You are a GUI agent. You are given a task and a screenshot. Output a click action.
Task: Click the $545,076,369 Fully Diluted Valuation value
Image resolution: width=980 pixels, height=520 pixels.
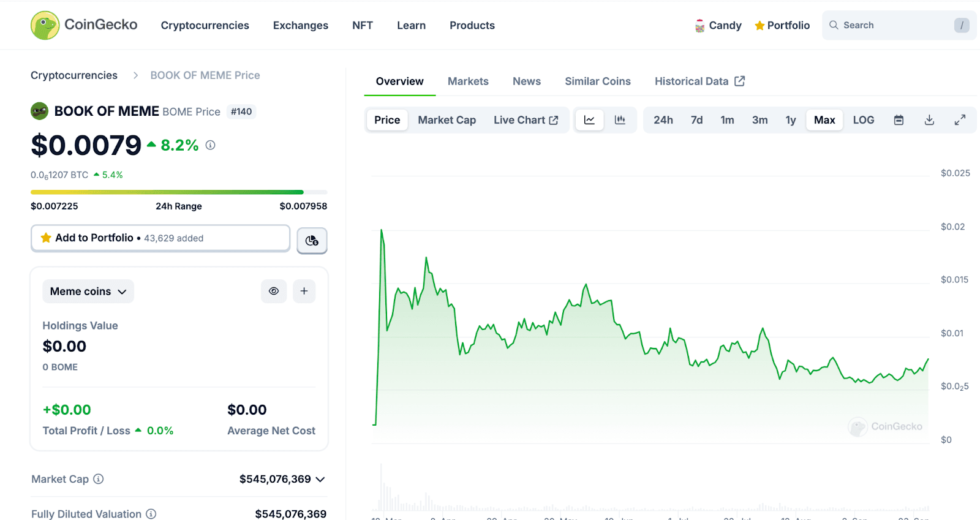291,514
